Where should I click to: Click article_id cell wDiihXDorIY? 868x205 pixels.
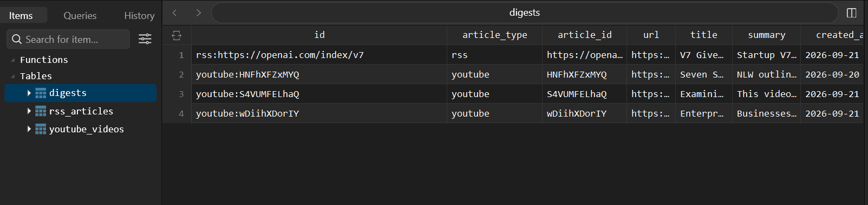(585, 113)
